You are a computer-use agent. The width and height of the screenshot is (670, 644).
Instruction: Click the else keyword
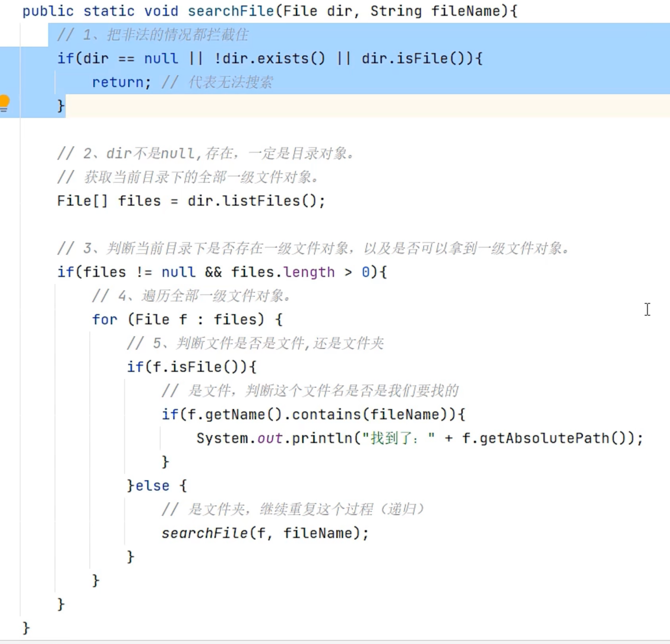click(x=152, y=486)
